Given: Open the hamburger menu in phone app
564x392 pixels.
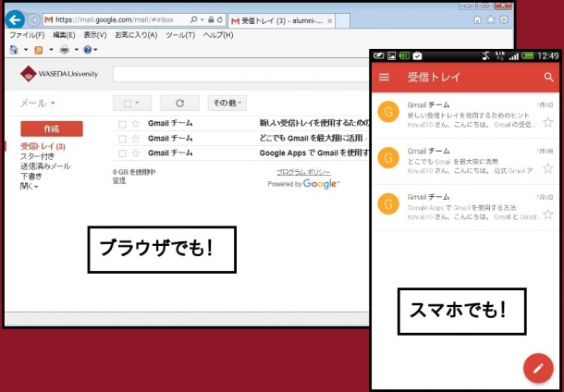Looking at the screenshot, I should (384, 77).
